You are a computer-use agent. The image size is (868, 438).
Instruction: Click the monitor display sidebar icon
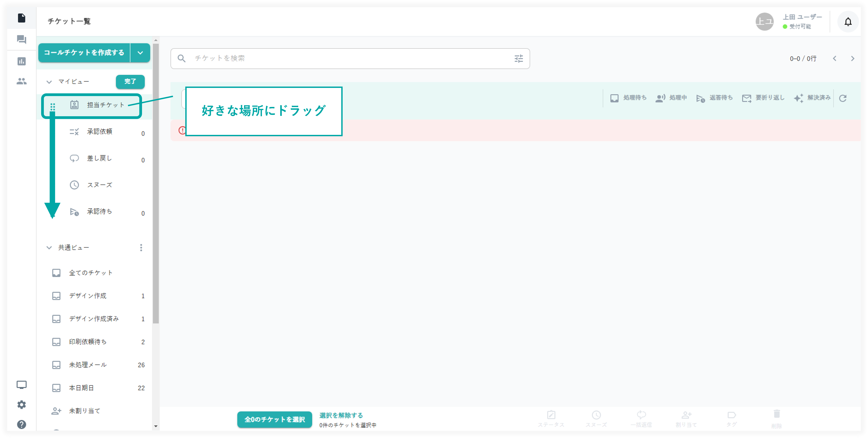[x=22, y=384]
